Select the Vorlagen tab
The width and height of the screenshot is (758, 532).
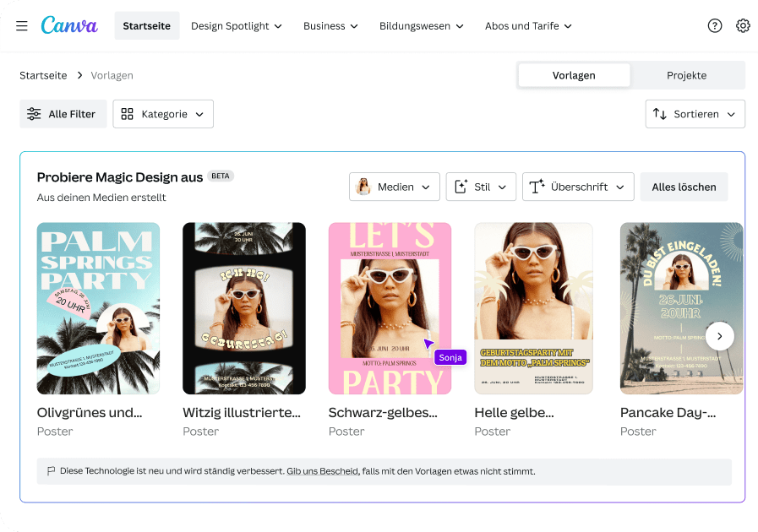click(x=574, y=75)
